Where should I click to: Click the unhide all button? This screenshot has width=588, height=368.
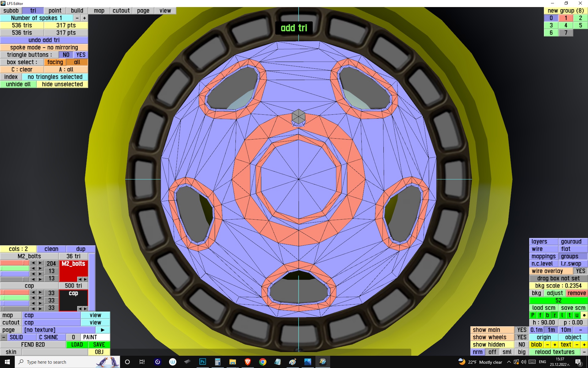coord(18,84)
